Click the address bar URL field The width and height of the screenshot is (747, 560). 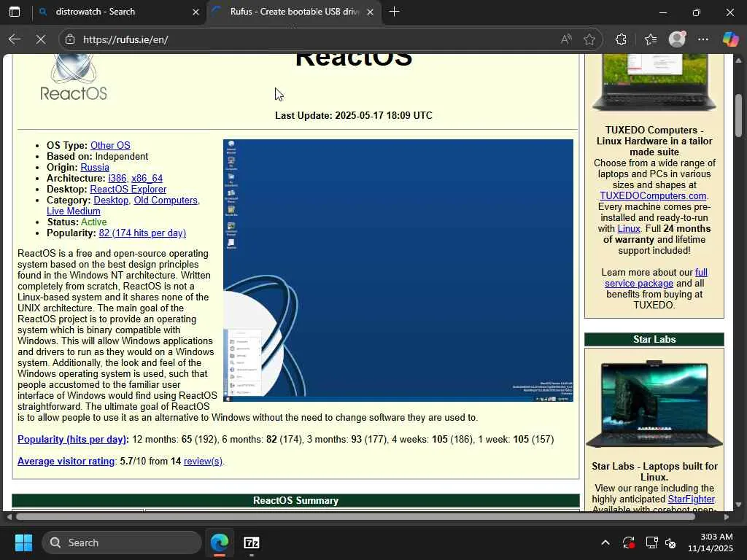coord(314,39)
